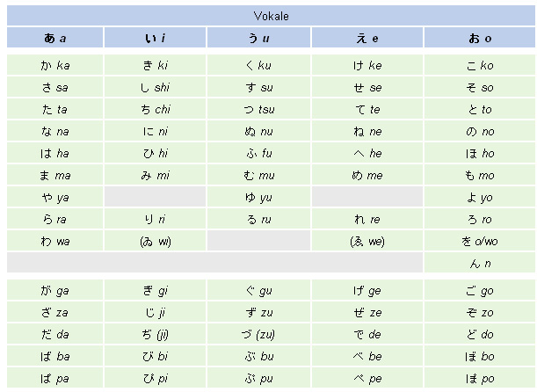Screen dimensions: 537x392
Task: Click the ぽ po cell
Action: (x=480, y=379)
